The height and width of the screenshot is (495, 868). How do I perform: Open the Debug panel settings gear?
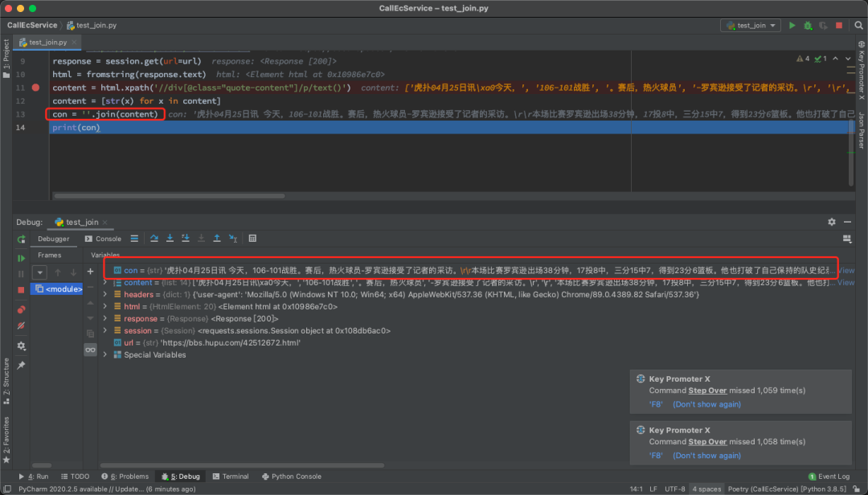click(832, 222)
